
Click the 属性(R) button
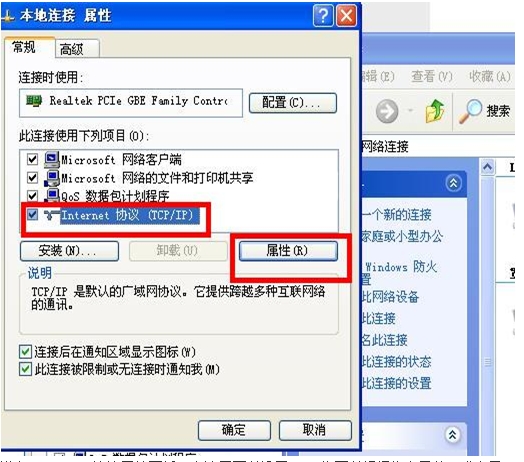pos(288,251)
